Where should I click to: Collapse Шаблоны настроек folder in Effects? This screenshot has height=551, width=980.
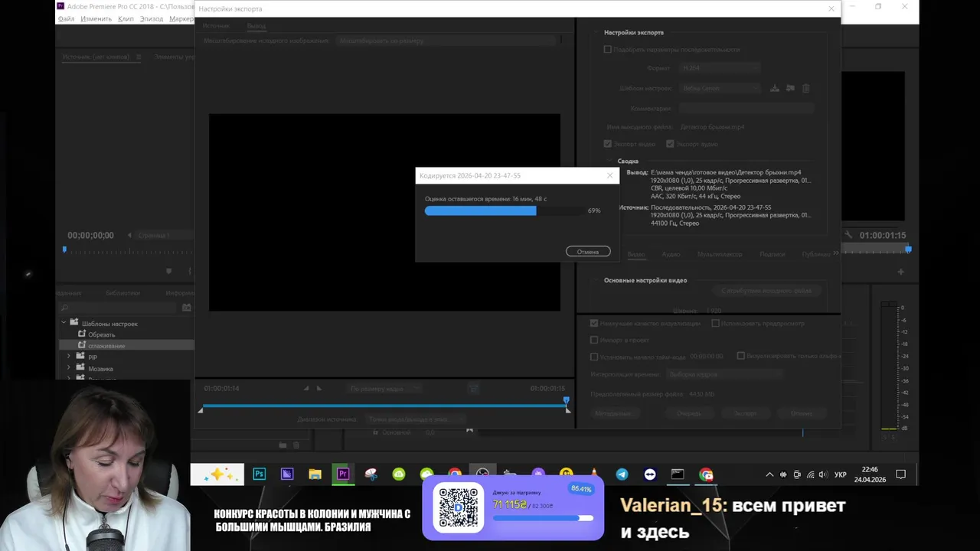click(64, 323)
